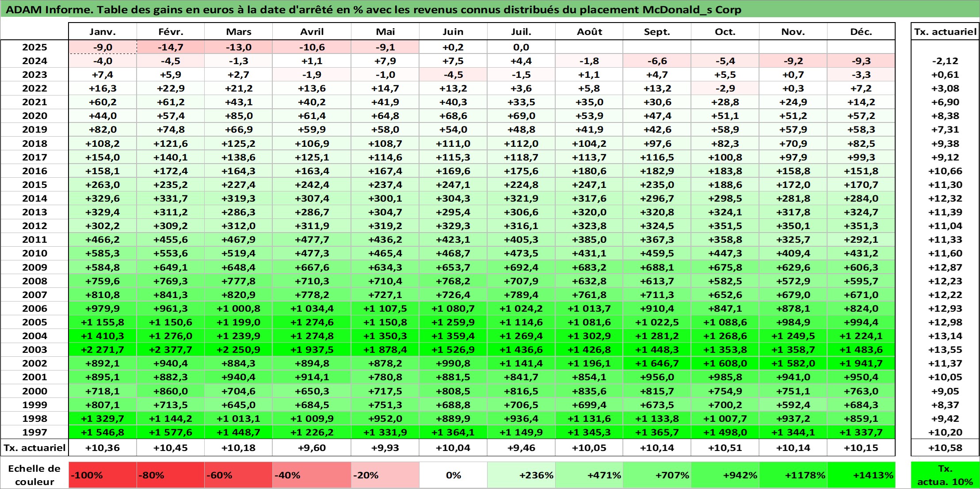Click the cell showing -2,12
This screenshot has width=980, height=489.
(x=945, y=61)
